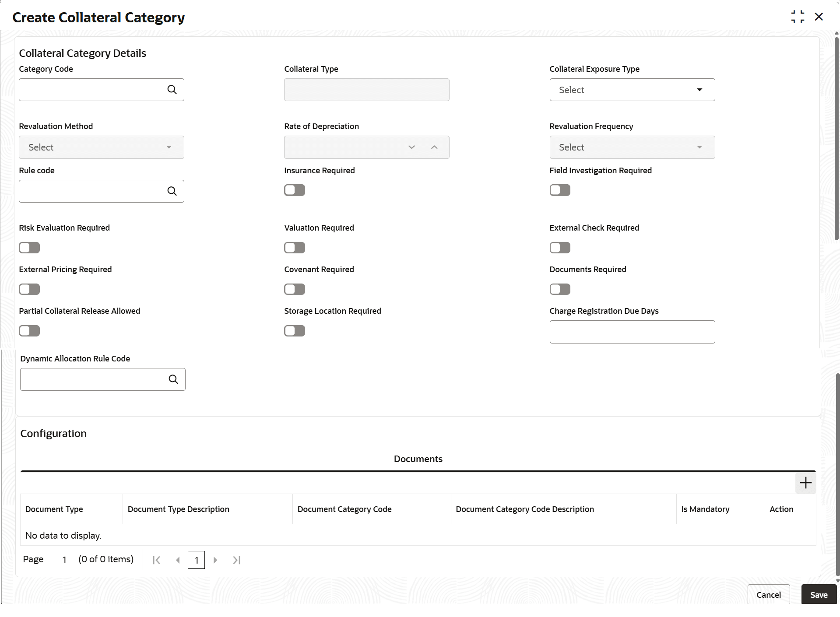The width and height of the screenshot is (840, 617).
Task: Click the Save button
Action: (819, 595)
